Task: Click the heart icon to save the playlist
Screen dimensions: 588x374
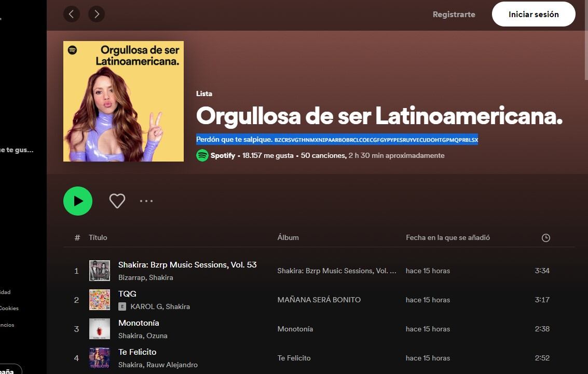Action: click(x=117, y=201)
